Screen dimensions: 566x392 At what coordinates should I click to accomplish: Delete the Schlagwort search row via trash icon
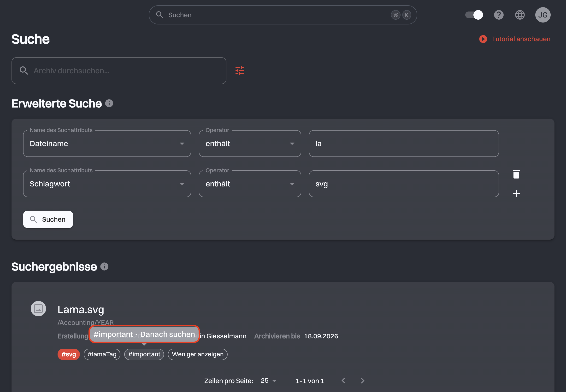pyautogui.click(x=516, y=174)
